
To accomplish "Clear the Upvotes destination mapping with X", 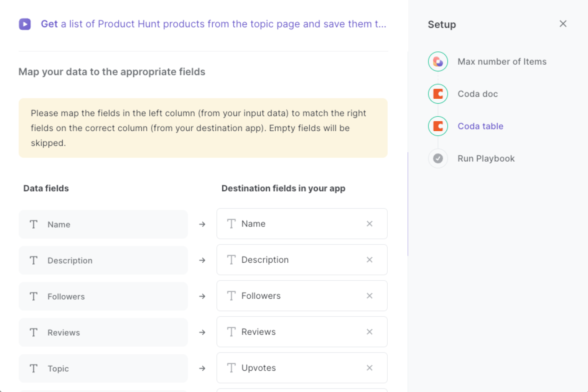I will pos(370,367).
